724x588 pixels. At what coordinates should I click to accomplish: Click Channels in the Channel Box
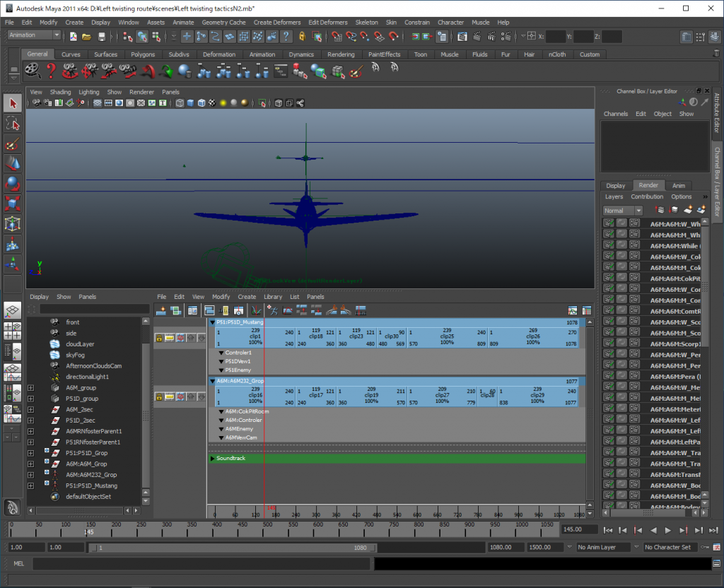coord(616,114)
